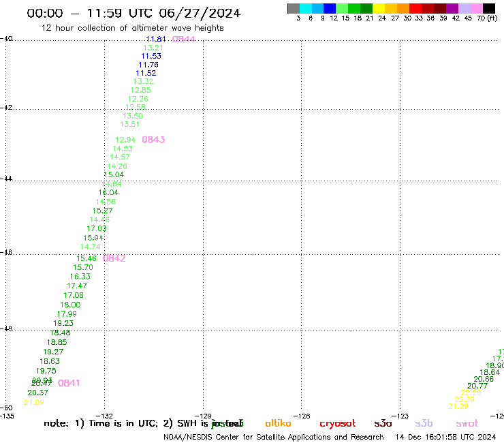Select the 18.64 reading on right track
The width and height of the screenshot is (504, 443).
(490, 372)
